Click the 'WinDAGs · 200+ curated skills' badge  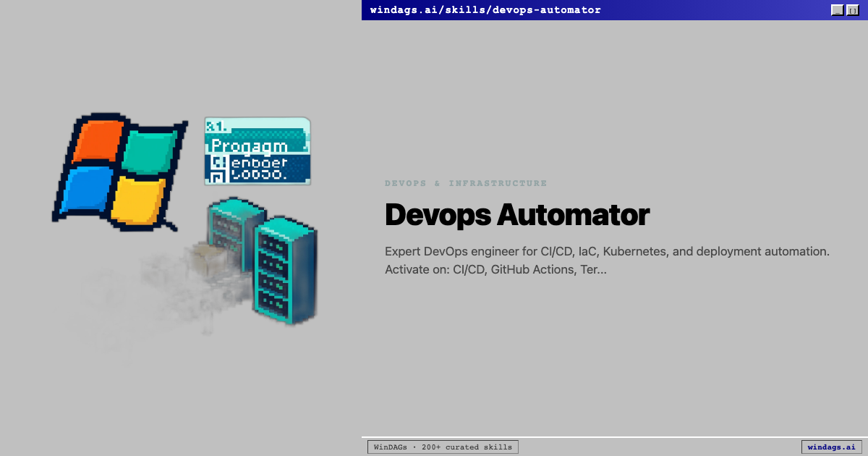pos(443,447)
